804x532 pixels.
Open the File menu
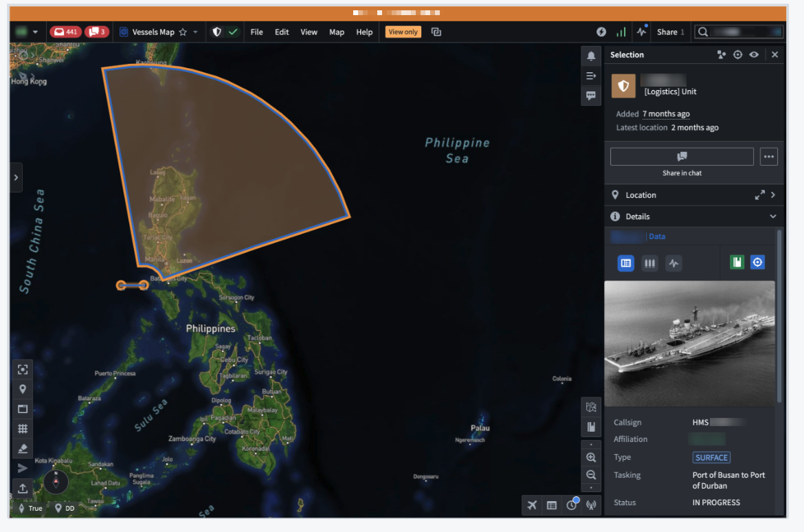256,32
